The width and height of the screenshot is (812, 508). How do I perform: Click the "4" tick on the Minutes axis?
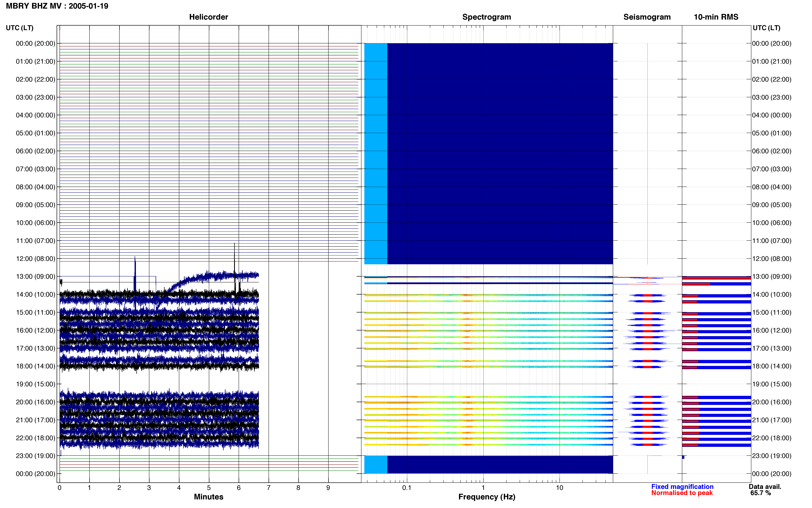pyautogui.click(x=179, y=487)
